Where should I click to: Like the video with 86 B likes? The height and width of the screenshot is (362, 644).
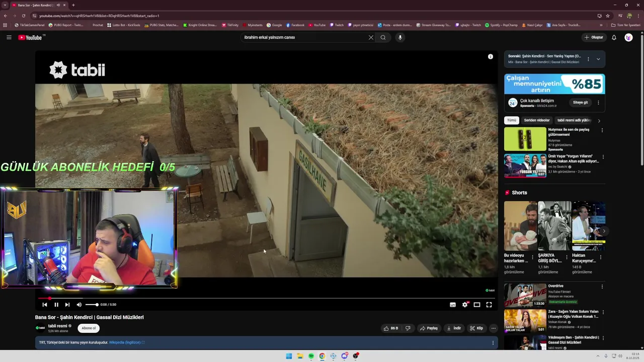391,328
